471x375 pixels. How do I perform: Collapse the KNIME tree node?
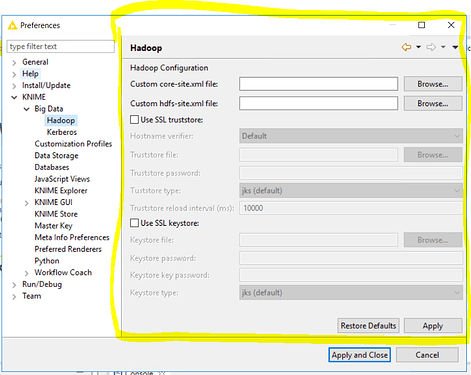click(14, 97)
